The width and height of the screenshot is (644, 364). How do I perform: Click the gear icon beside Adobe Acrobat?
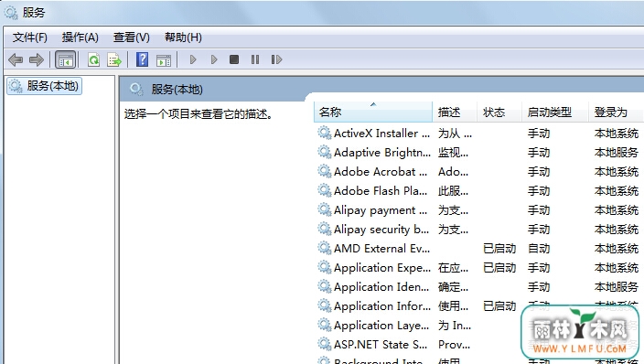pyautogui.click(x=325, y=171)
